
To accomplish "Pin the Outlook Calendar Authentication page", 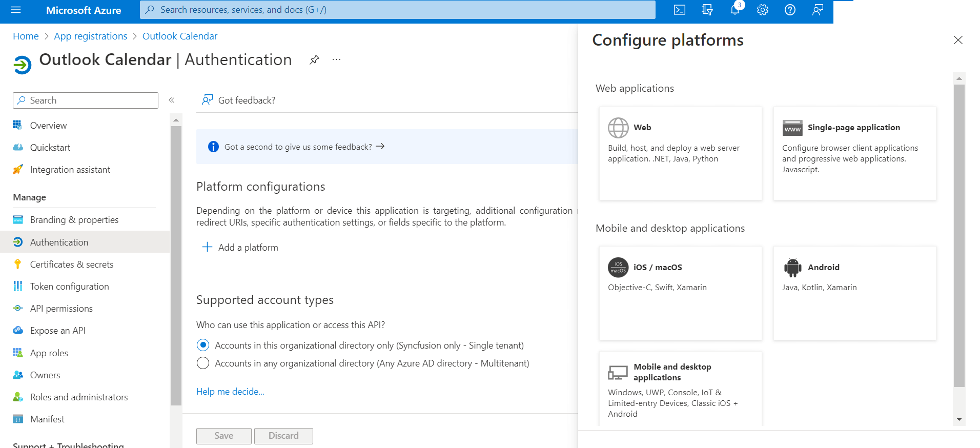I will [314, 59].
